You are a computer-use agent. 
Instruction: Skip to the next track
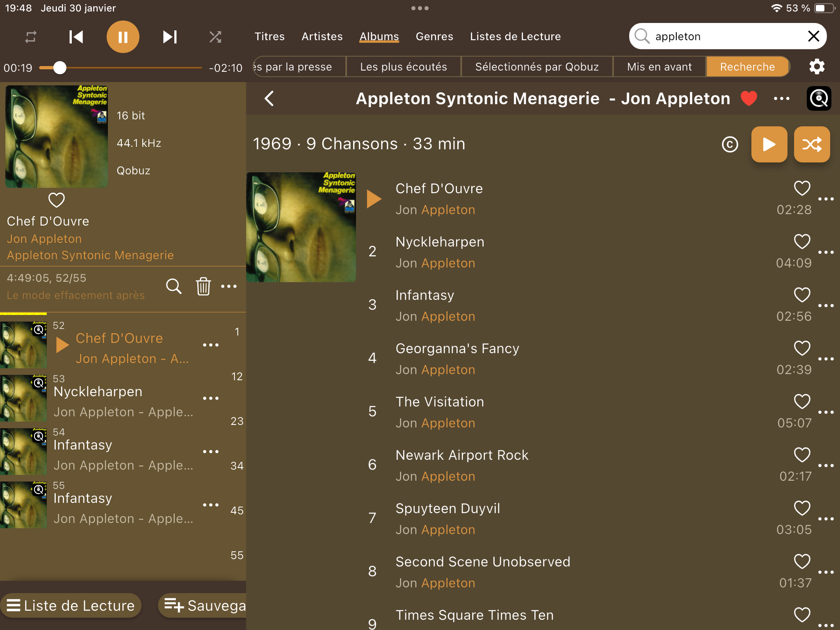tap(170, 37)
